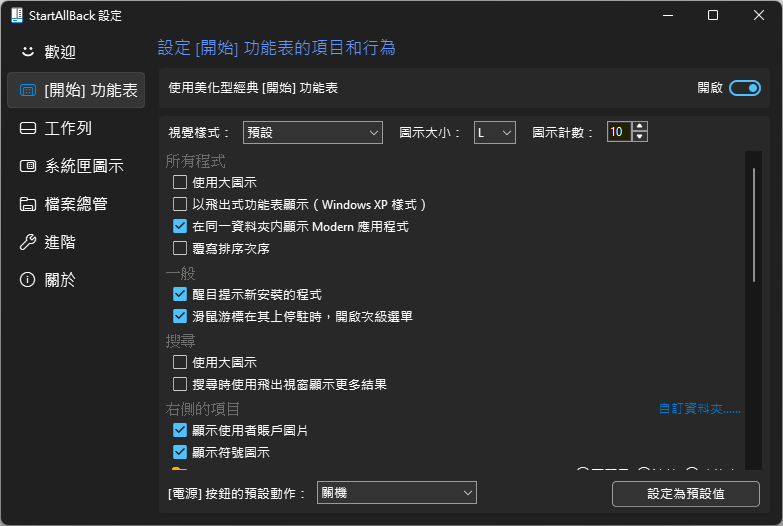This screenshot has height=526, width=783.
Task: Click the StartAllBack app icon in title bar
Action: pyautogui.click(x=17, y=15)
